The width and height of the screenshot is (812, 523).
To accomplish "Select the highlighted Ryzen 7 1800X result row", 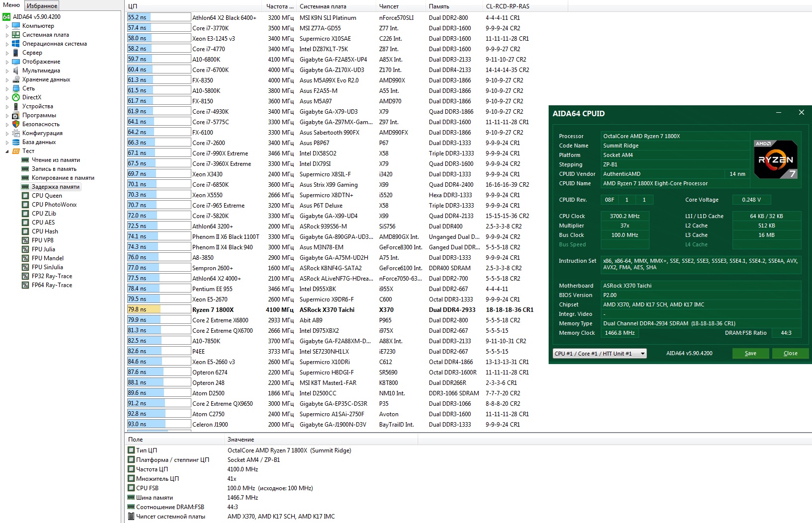I will click(x=330, y=310).
